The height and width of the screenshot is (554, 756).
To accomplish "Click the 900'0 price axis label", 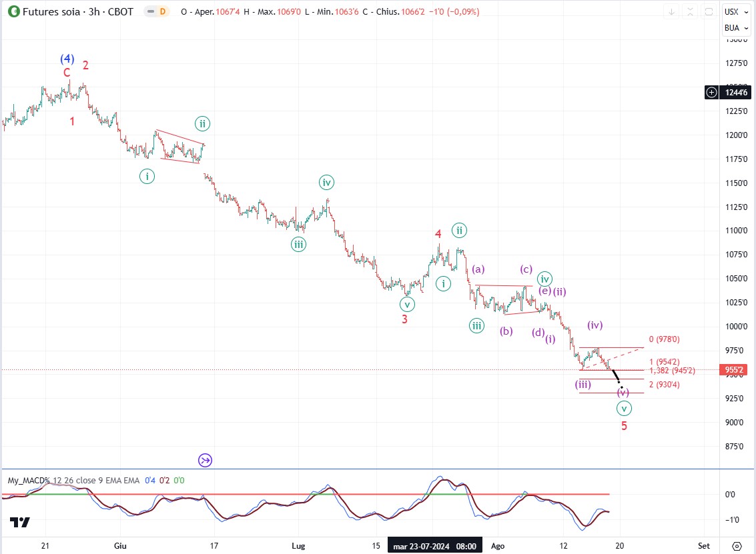I will [x=734, y=423].
